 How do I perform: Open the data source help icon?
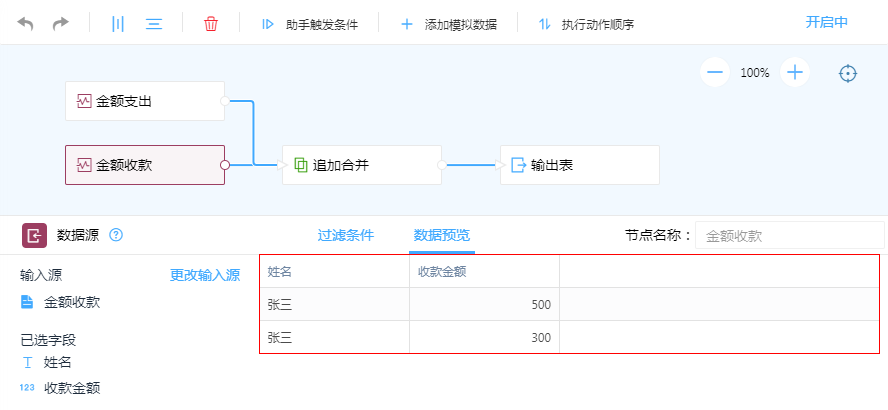pyautogui.click(x=116, y=235)
